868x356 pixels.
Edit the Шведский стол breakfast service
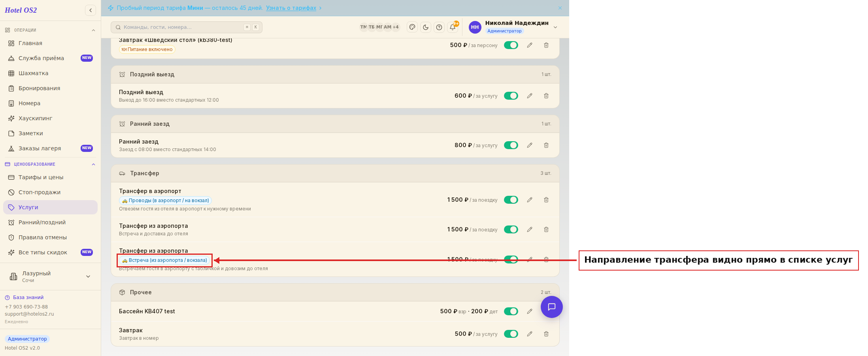530,45
